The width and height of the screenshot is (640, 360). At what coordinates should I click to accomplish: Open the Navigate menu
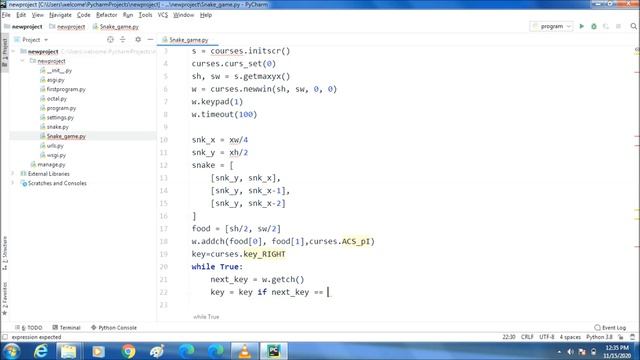[60, 15]
